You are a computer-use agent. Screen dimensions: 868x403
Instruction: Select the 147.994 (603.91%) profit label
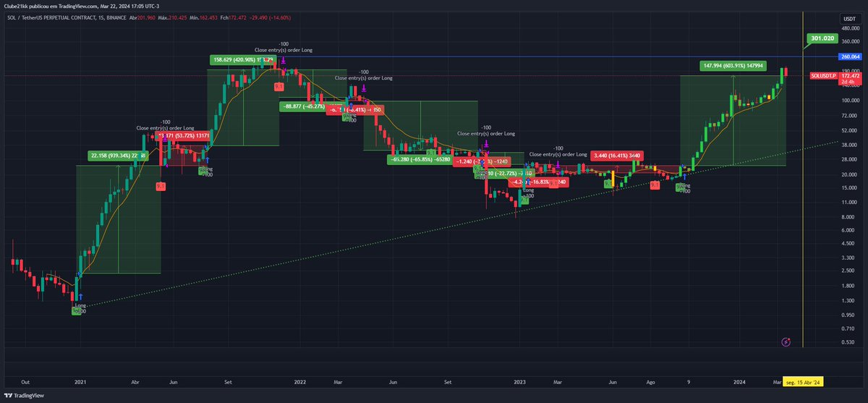(733, 66)
